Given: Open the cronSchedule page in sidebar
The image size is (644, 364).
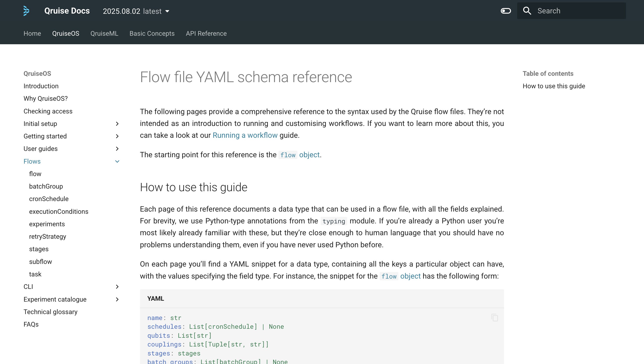Looking at the screenshot, I should pyautogui.click(x=49, y=199).
